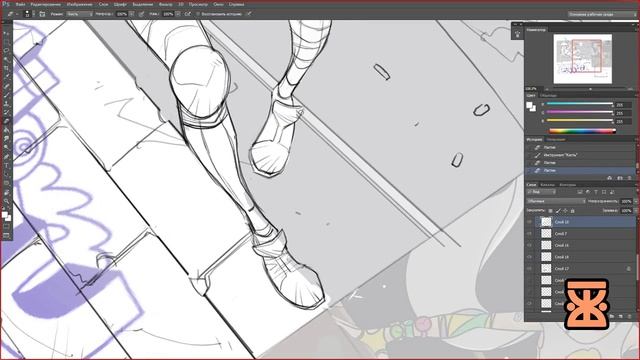The width and height of the screenshot is (640, 360).
Task: Open flow slider arrow in options bar
Action: click(x=178, y=14)
